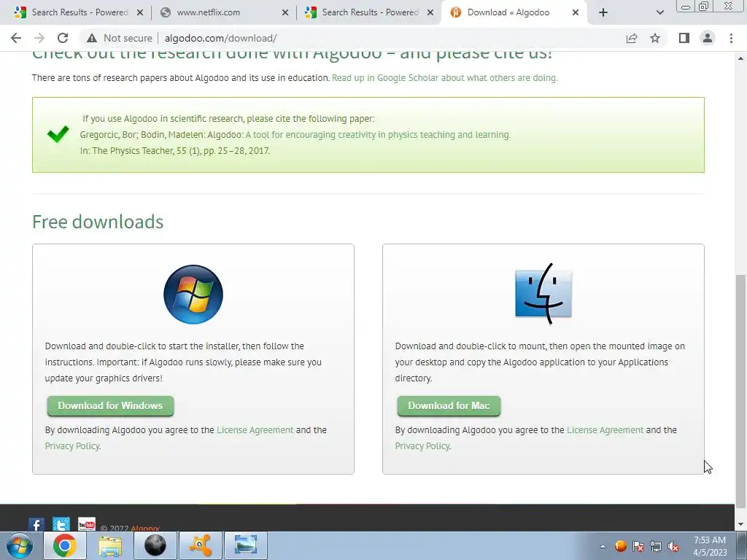Toggle the browser side panel icon

[684, 38]
